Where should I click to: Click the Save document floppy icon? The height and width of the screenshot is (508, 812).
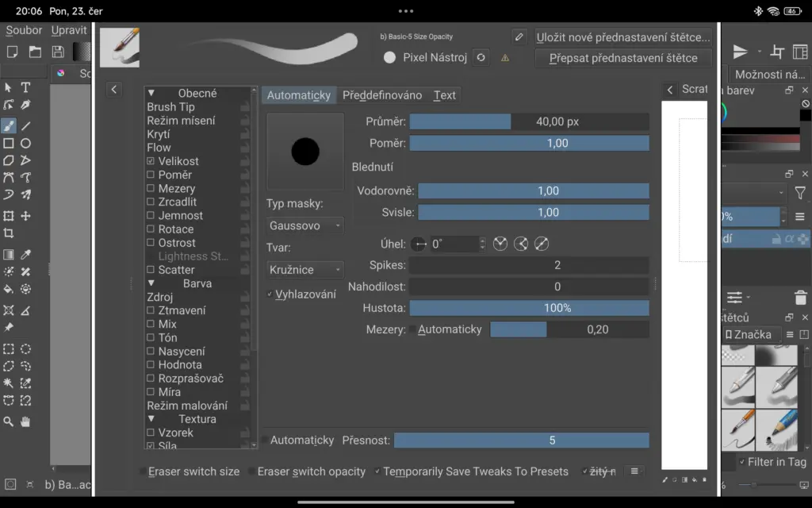58,52
